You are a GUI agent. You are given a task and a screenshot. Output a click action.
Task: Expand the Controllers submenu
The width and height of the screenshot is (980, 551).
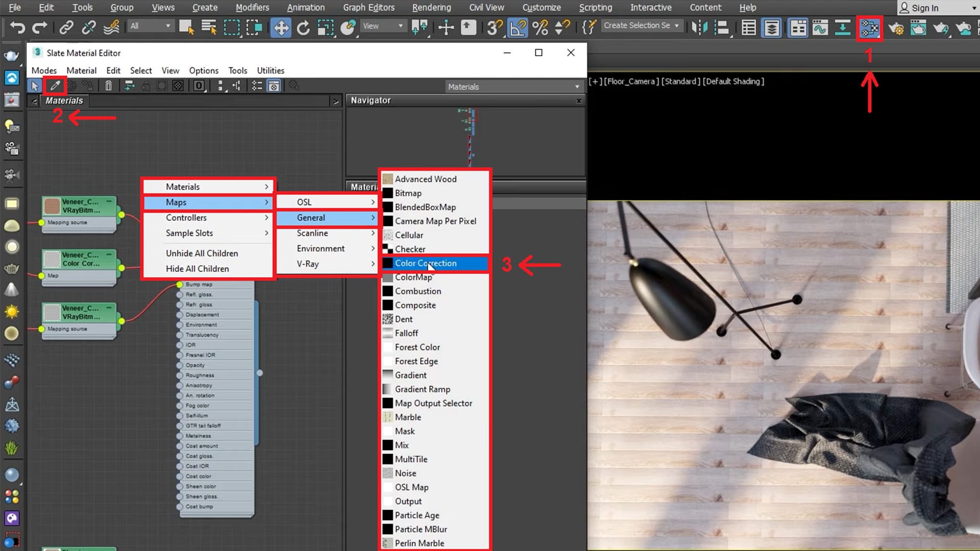(x=208, y=218)
